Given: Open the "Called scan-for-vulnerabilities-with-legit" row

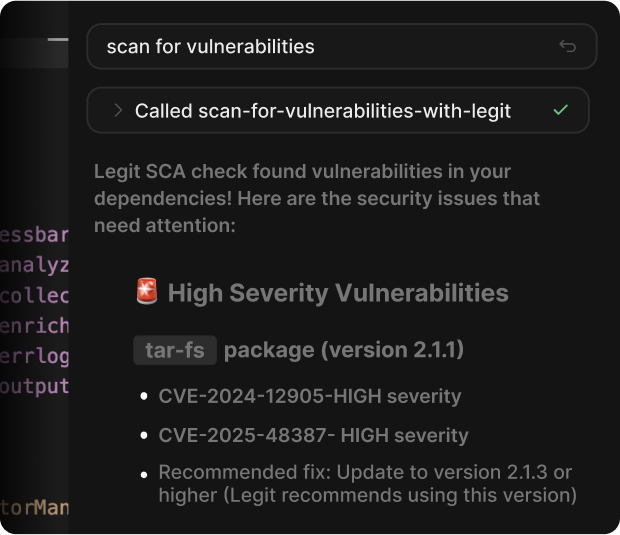Looking at the screenshot, I should (x=322, y=111).
